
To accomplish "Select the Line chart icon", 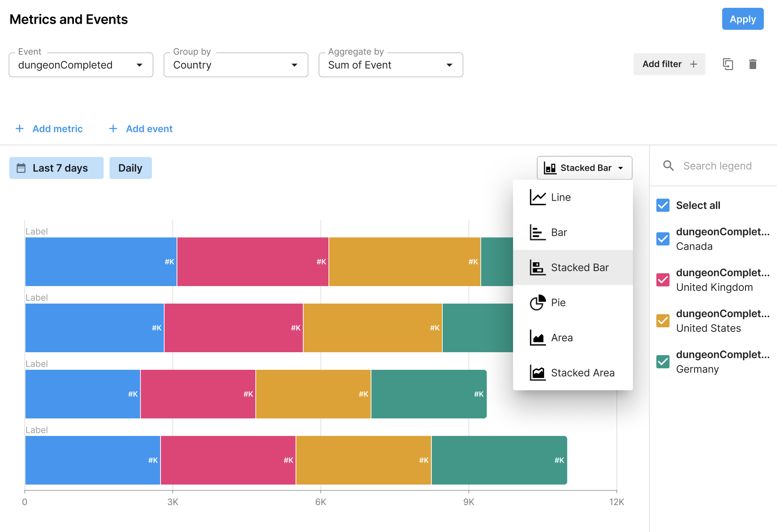I will click(x=538, y=197).
